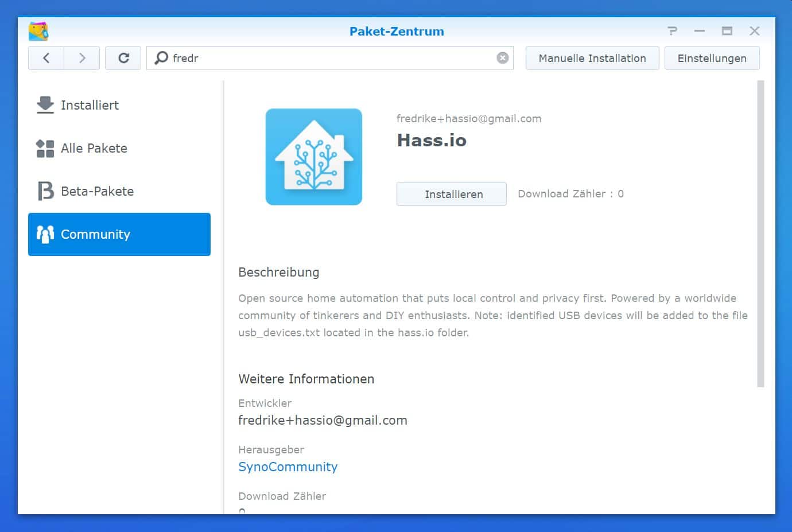Focus the search field containing fredr
Viewport: 792px width, 532px height.
[330, 58]
